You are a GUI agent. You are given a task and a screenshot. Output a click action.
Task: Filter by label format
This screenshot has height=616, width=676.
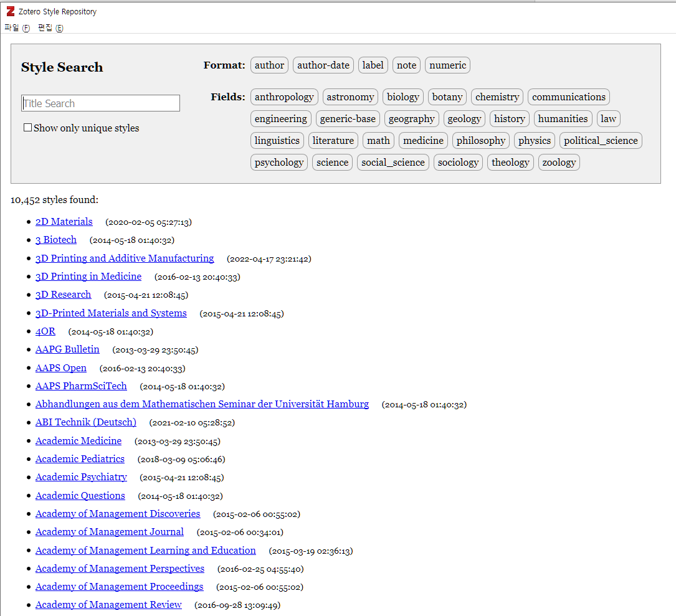coord(373,65)
